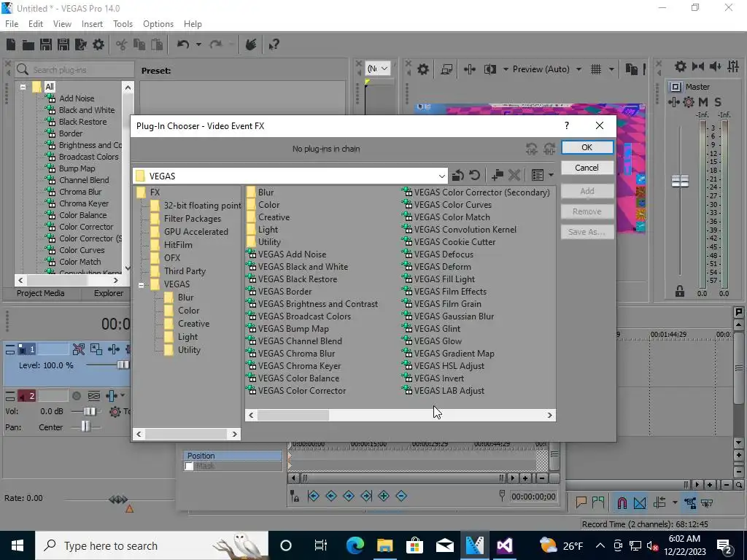Click OK in Plug-In Chooser
This screenshot has height=560, width=747.
coord(587,147)
